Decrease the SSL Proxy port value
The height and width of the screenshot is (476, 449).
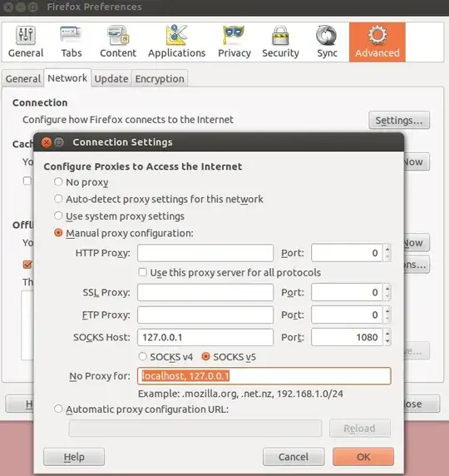click(387, 296)
